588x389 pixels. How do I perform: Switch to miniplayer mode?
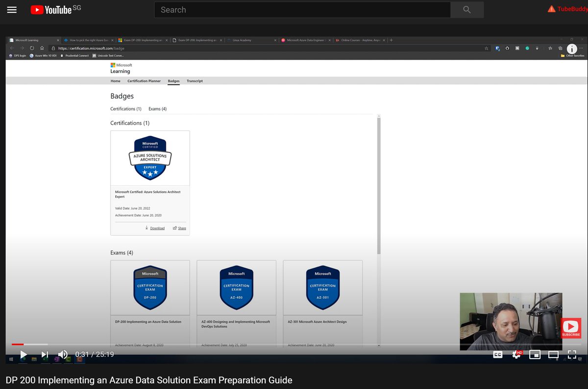point(535,354)
